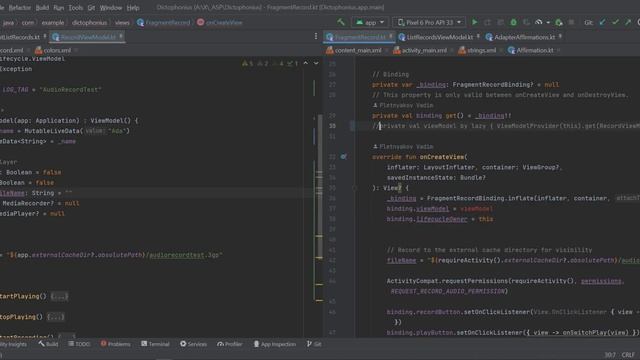Open the Git tool window at bottom
Screen dimensions: 640x360
(314, 344)
